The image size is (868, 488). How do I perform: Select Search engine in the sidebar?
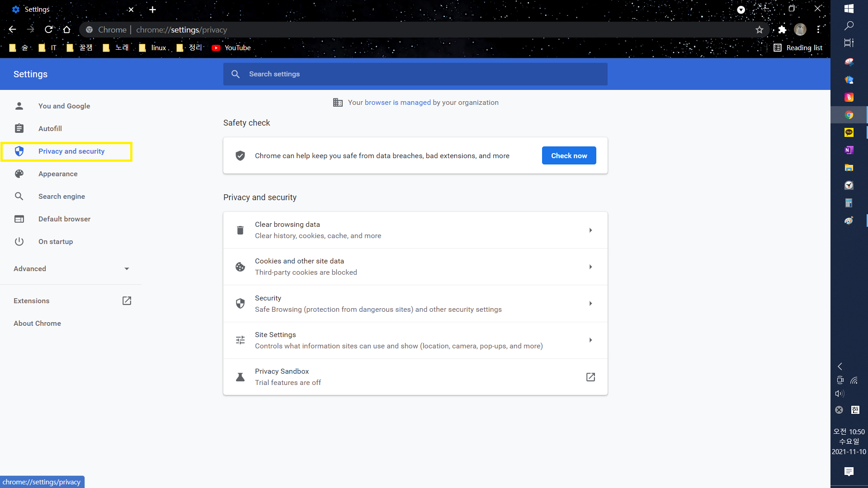61,197
